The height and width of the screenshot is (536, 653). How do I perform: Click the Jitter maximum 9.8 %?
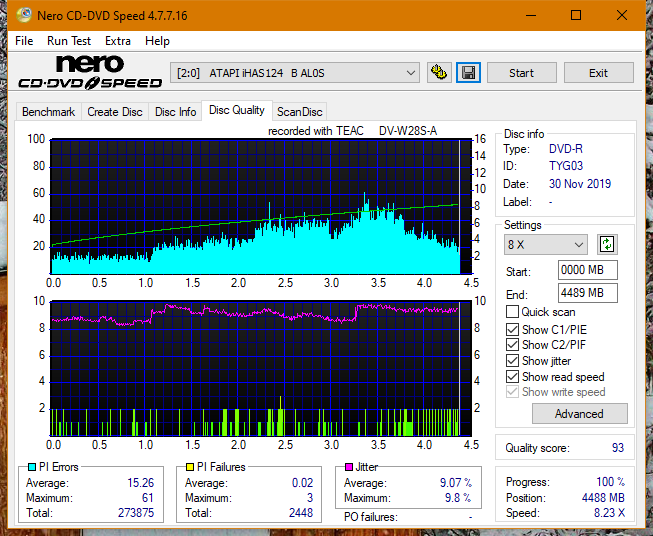click(458, 498)
